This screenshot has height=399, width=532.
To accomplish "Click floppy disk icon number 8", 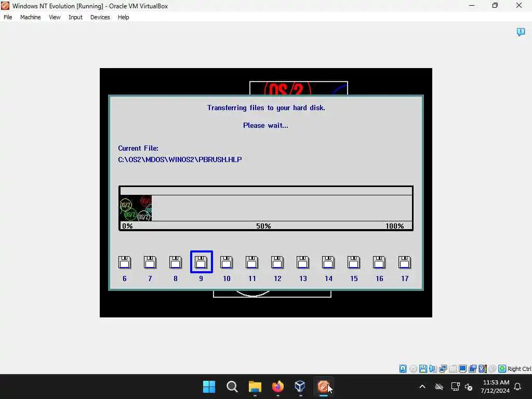I will pos(176,262).
